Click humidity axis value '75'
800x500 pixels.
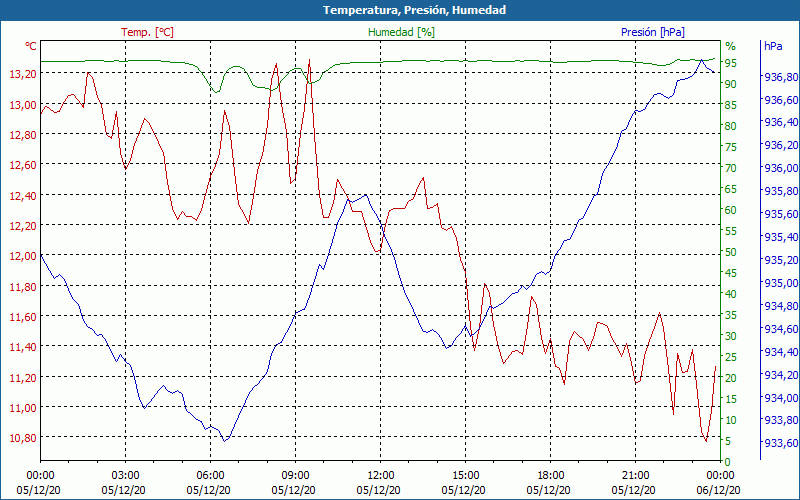tap(731, 147)
